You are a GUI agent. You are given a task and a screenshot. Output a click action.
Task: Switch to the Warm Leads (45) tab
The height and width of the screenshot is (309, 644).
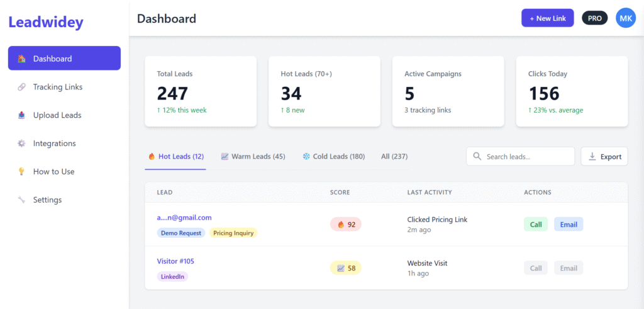coord(253,157)
